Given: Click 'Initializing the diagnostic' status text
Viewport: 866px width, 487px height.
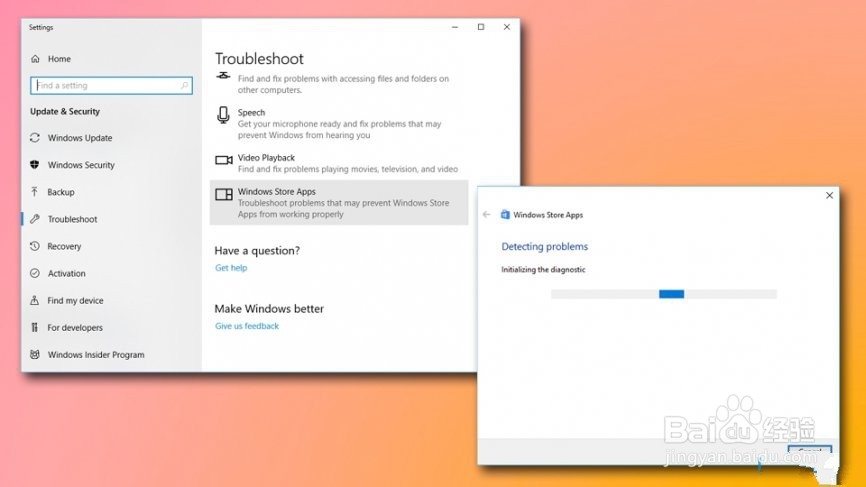Looking at the screenshot, I should click(543, 269).
